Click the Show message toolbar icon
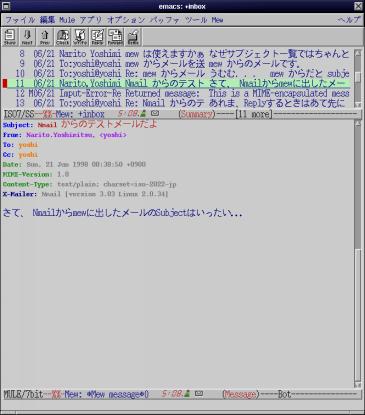This screenshot has width=365, height=415. click(x=10, y=37)
